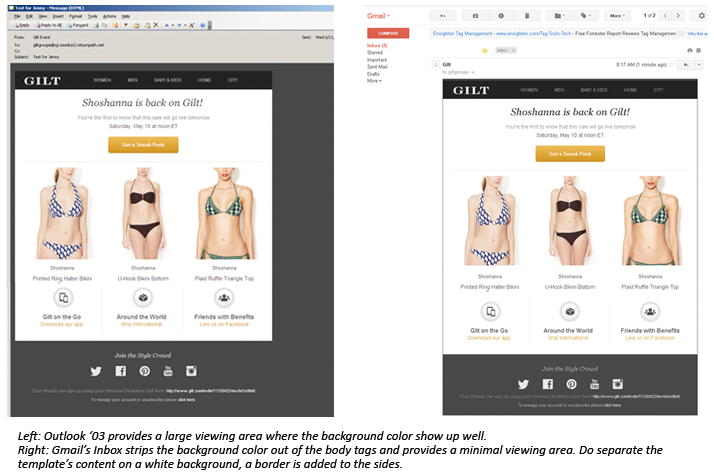Viewport: 714px width, 472px height.
Task: Click the print icon in Gmail message
Action: [689, 50]
